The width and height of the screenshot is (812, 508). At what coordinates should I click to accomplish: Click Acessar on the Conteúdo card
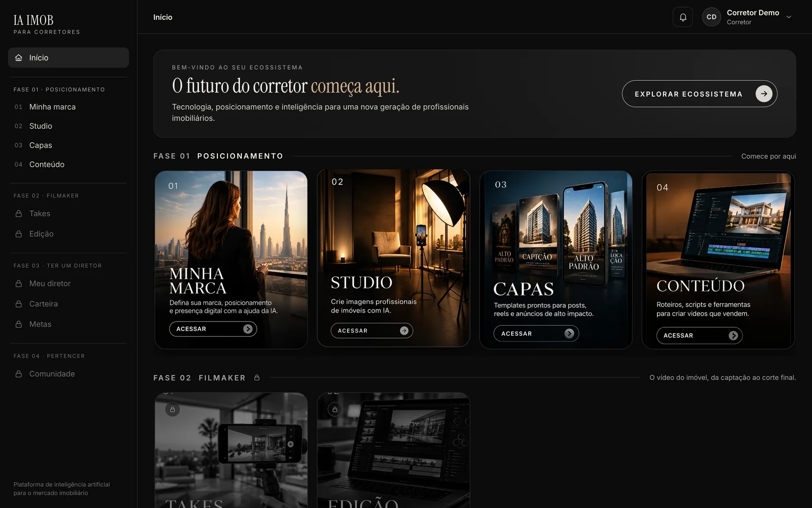tap(699, 336)
